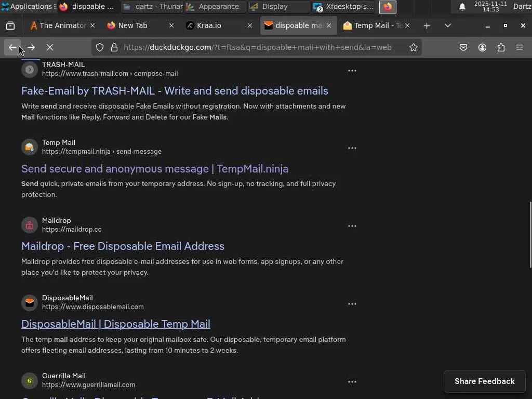Switch to dartz - Thunar window

153,6
